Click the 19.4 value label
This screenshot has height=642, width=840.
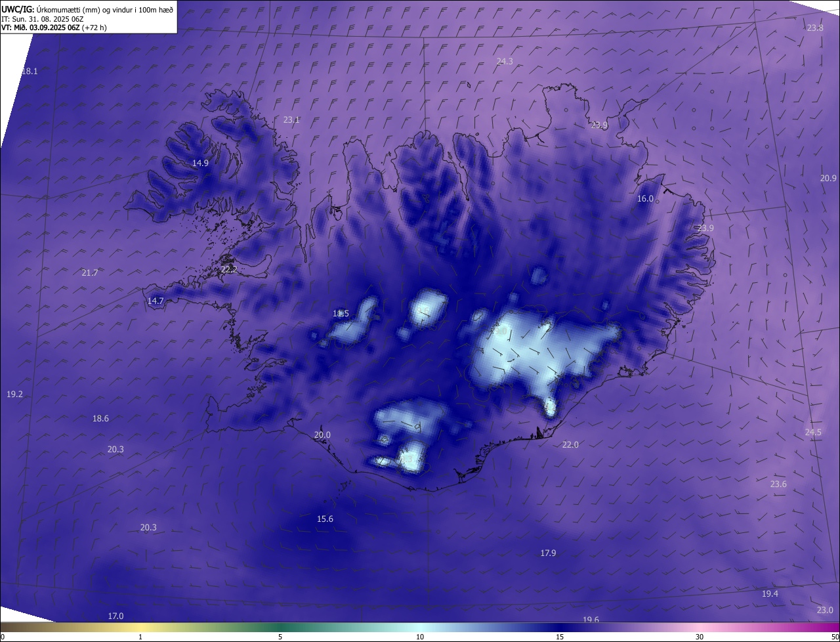click(x=770, y=593)
